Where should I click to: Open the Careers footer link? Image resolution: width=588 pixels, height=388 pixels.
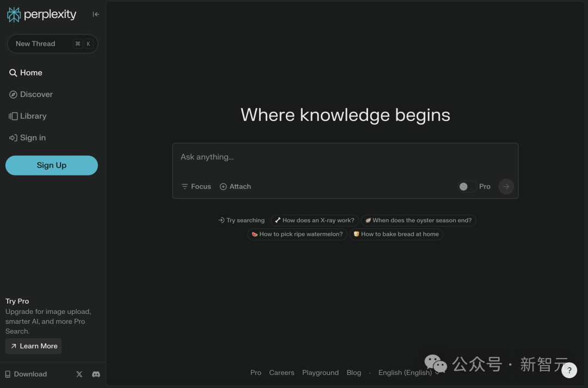[281, 373]
